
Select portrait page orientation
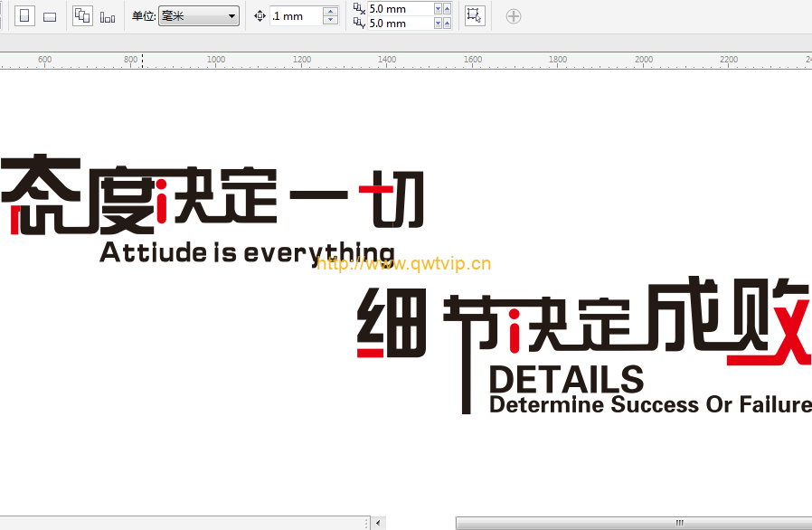click(24, 16)
